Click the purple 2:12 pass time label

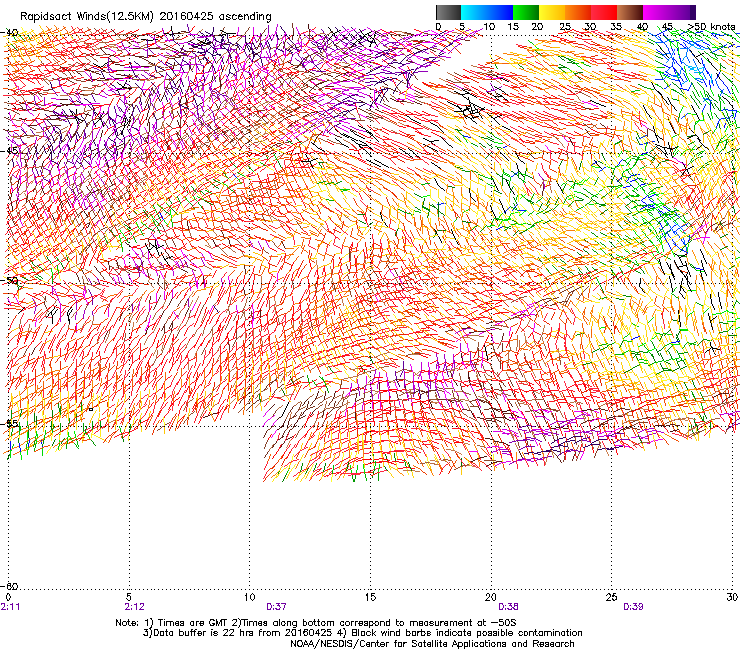(135, 607)
